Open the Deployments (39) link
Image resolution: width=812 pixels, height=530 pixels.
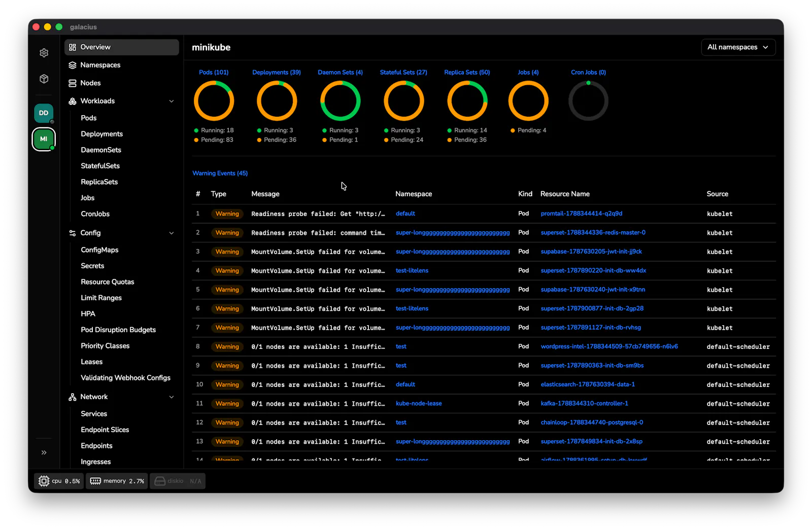pos(277,73)
